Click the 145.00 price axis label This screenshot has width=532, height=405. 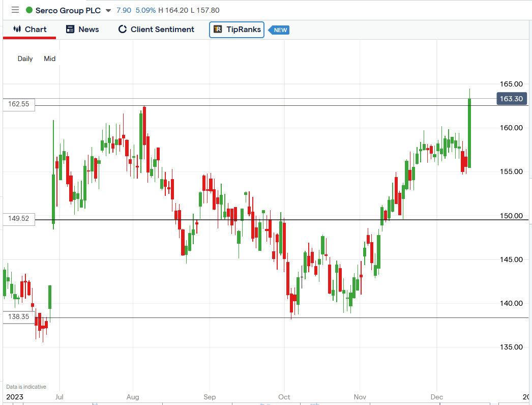[x=511, y=259]
